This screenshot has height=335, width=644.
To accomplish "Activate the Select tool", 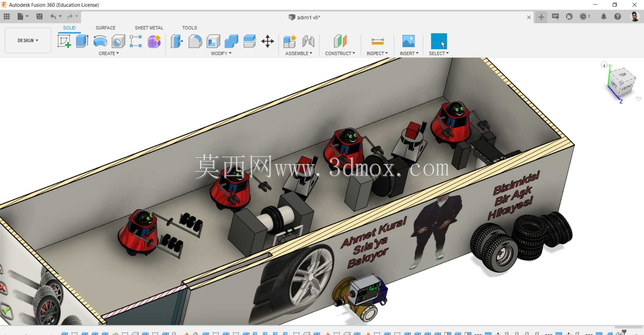I will pos(439,41).
